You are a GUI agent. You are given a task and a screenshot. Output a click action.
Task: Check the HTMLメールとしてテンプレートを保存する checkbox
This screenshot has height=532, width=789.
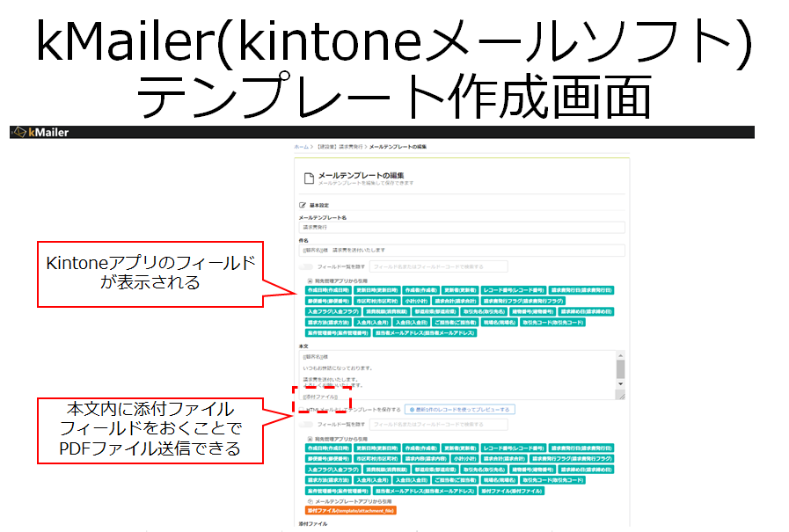[x=303, y=409]
